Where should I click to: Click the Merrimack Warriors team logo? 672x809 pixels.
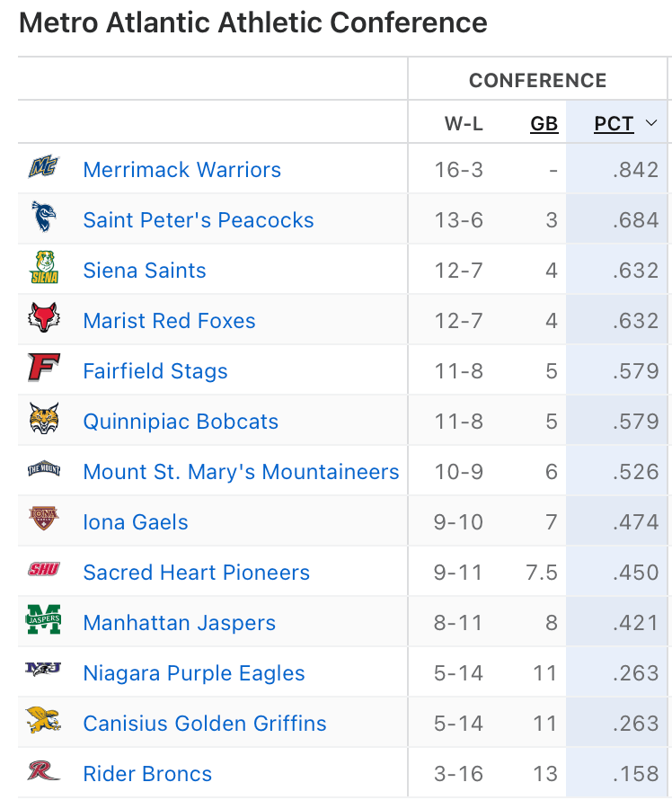43,169
